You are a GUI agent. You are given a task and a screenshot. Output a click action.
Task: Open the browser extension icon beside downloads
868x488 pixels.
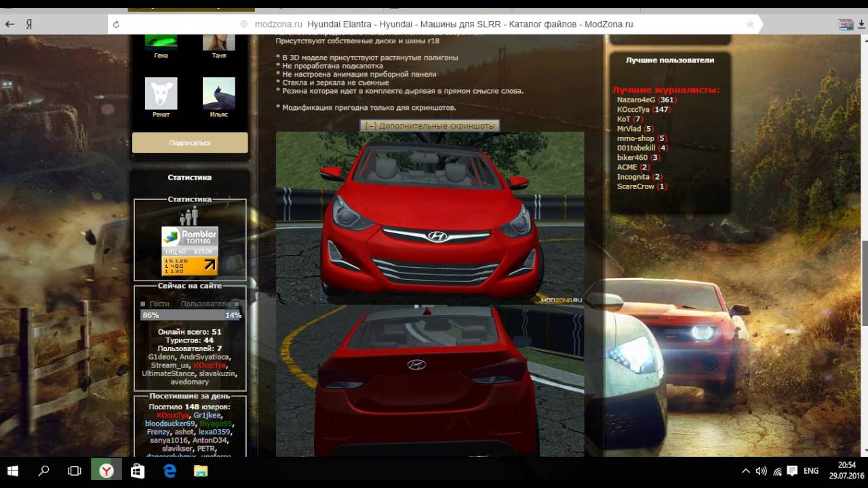(846, 24)
